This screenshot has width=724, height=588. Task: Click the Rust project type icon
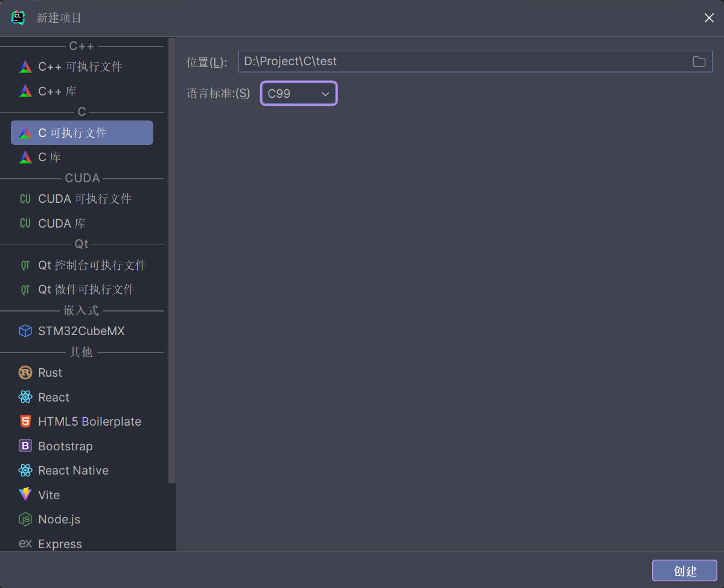[25, 372]
